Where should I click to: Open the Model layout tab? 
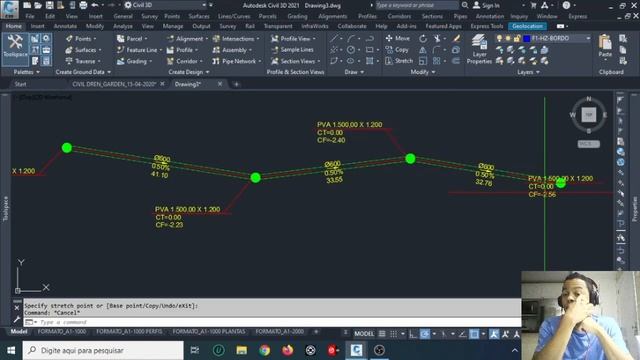tap(19, 331)
